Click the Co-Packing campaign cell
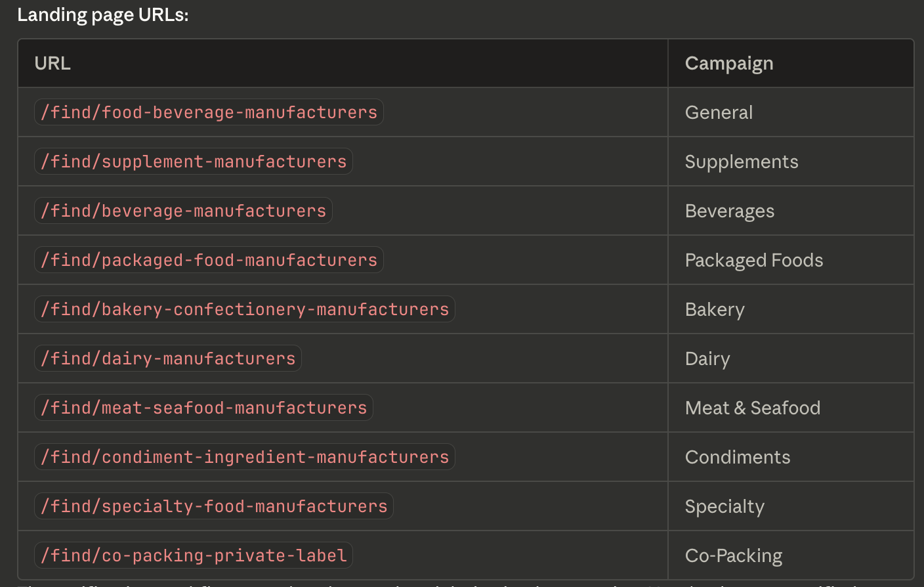 pyautogui.click(x=733, y=556)
